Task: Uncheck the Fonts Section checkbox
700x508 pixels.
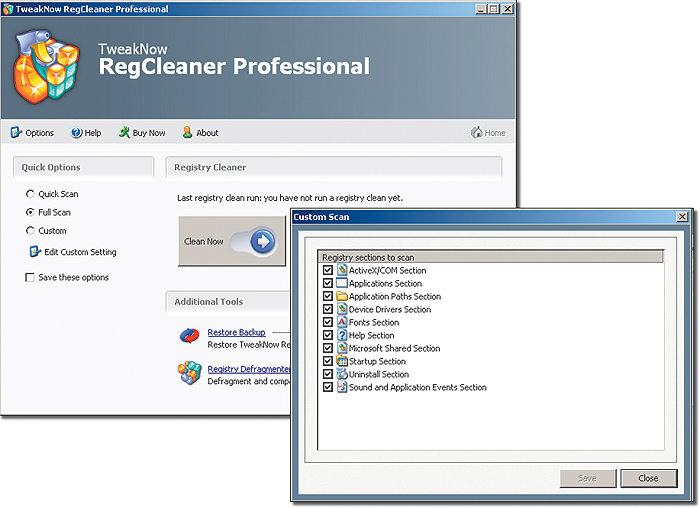Action: pos(328,322)
